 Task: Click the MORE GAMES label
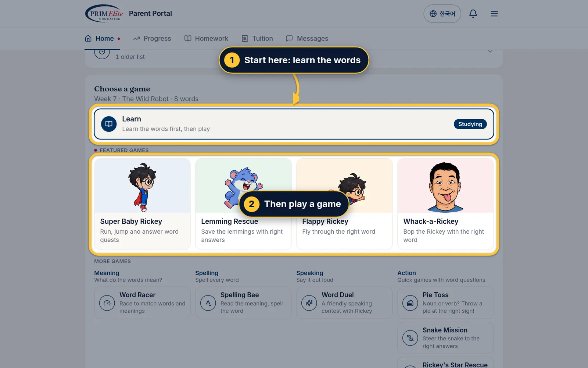(112, 261)
